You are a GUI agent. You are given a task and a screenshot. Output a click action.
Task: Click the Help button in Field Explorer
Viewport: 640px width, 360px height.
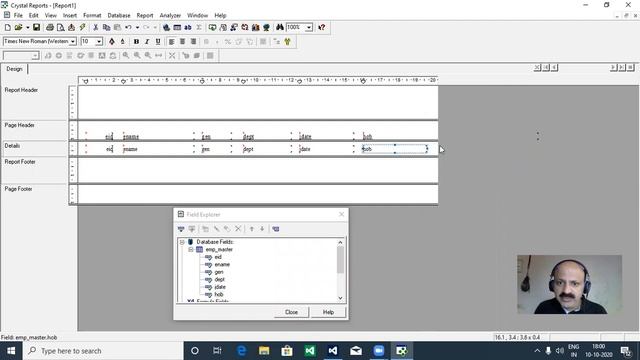(329, 312)
